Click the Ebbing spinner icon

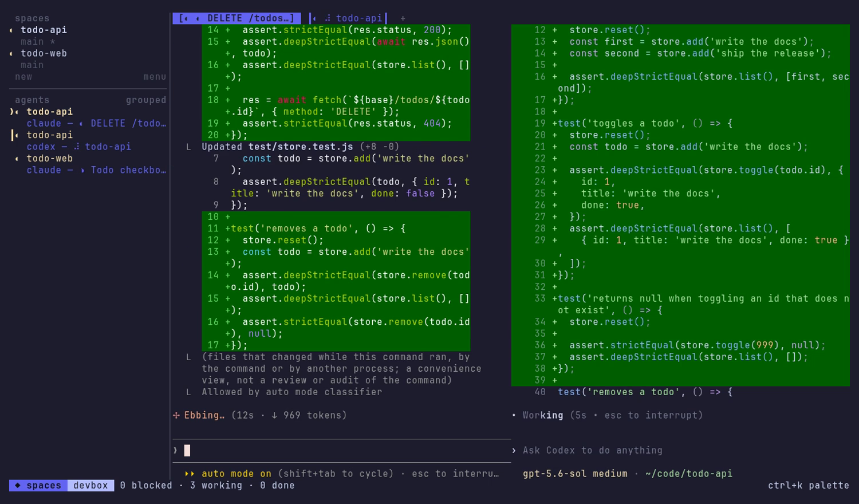tap(176, 415)
